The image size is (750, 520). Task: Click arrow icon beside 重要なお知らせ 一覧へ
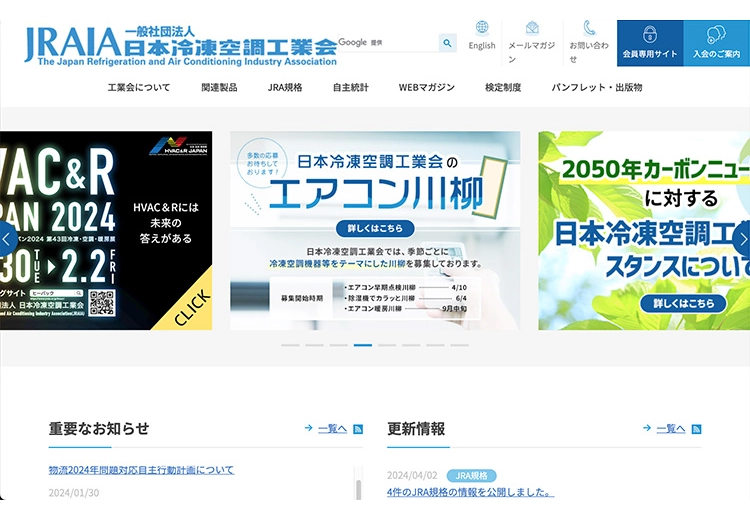309,428
